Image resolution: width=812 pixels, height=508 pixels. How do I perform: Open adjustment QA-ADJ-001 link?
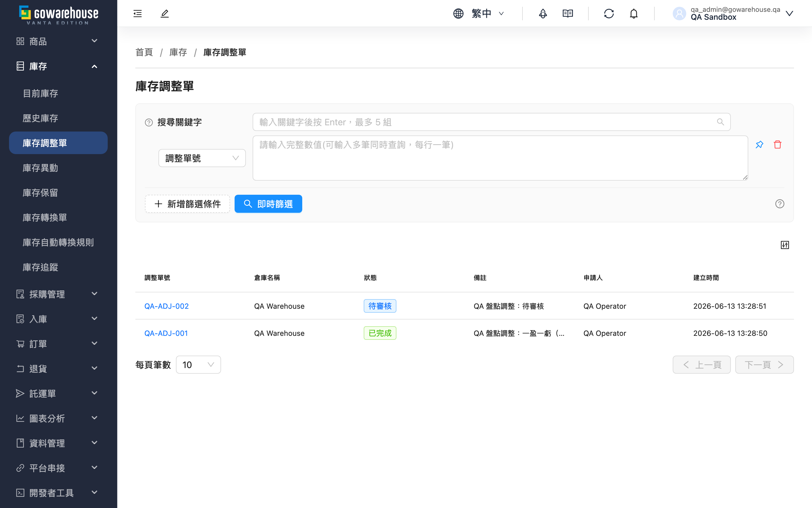[x=166, y=333]
